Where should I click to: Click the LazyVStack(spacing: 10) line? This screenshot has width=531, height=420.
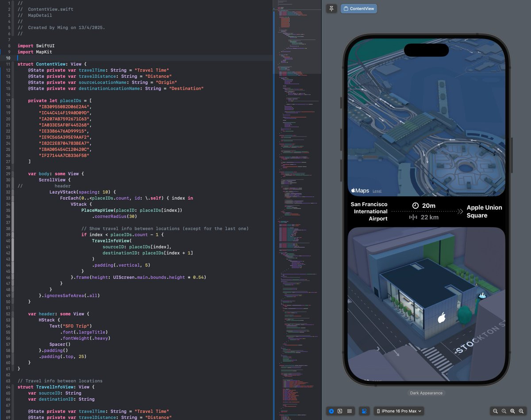click(82, 192)
